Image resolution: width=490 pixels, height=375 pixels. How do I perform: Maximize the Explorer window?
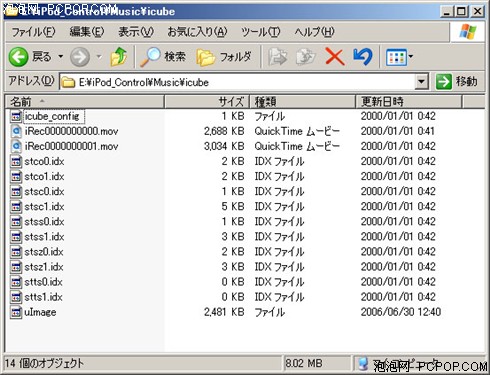(462, 12)
